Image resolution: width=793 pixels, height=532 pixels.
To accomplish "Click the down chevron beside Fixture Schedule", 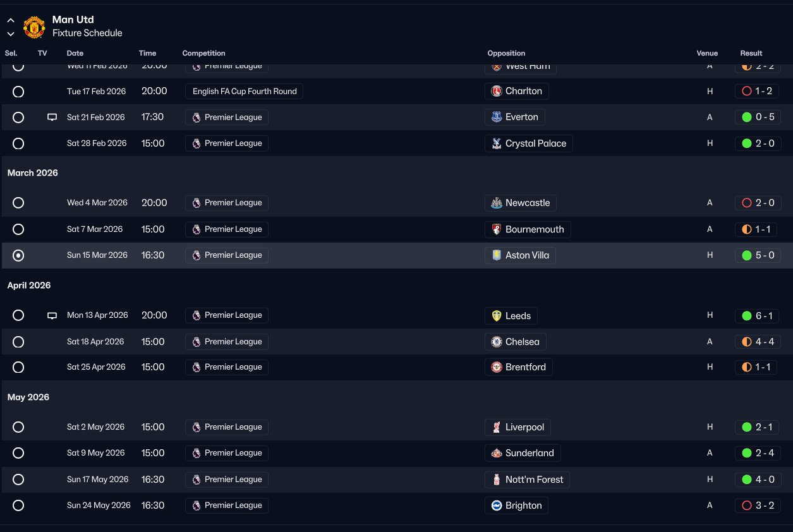I will (x=11, y=34).
